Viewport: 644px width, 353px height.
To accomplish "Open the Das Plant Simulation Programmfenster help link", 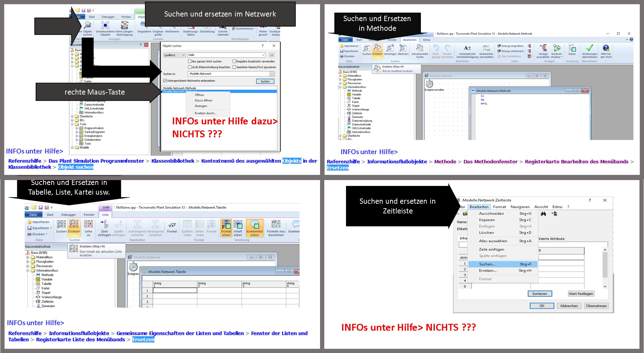I will click(x=96, y=161).
